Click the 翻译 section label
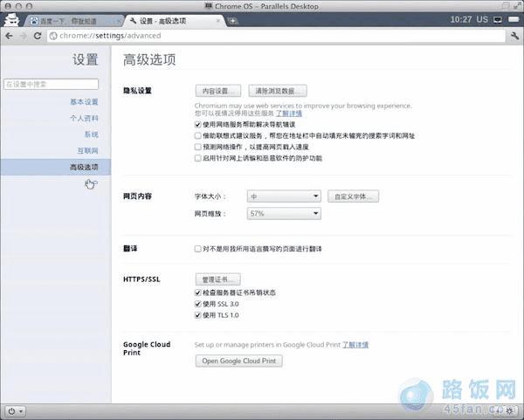The image size is (524, 420). click(x=130, y=249)
